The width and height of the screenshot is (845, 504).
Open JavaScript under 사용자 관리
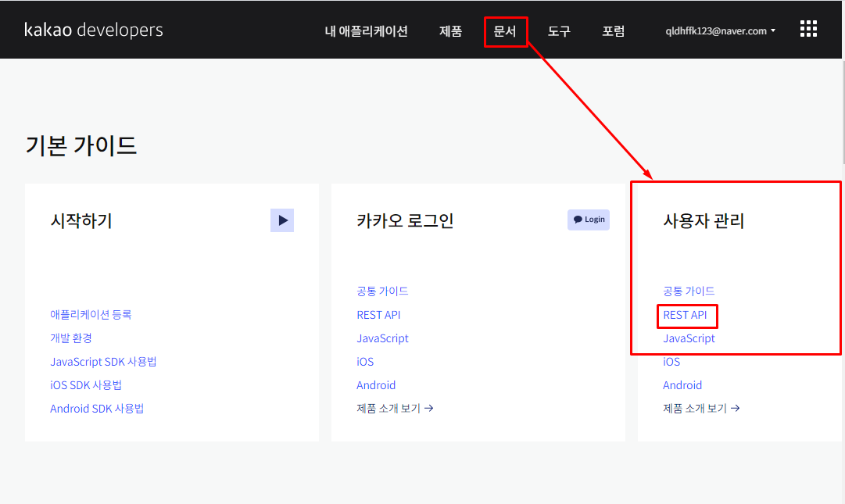click(689, 338)
